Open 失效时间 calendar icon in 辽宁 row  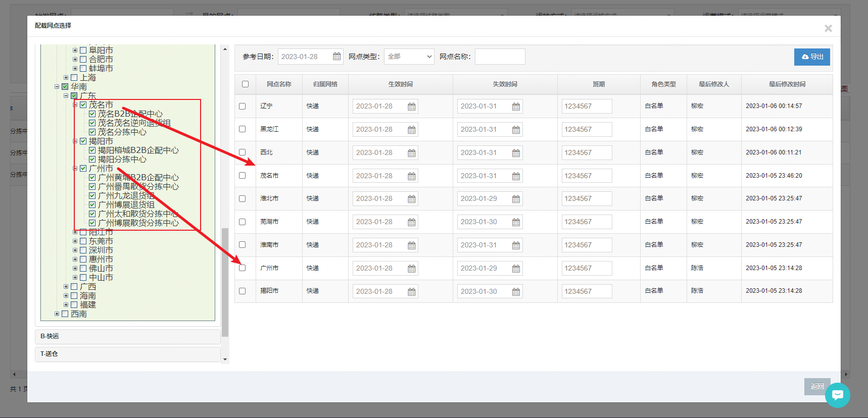coord(516,107)
